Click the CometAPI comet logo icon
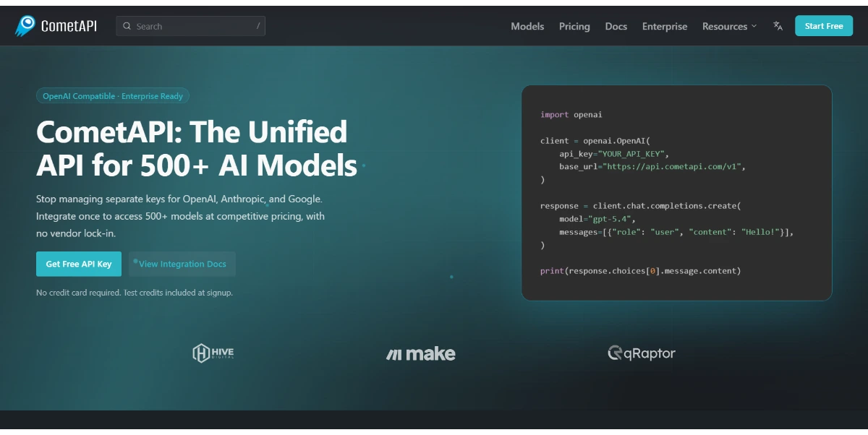 click(25, 26)
